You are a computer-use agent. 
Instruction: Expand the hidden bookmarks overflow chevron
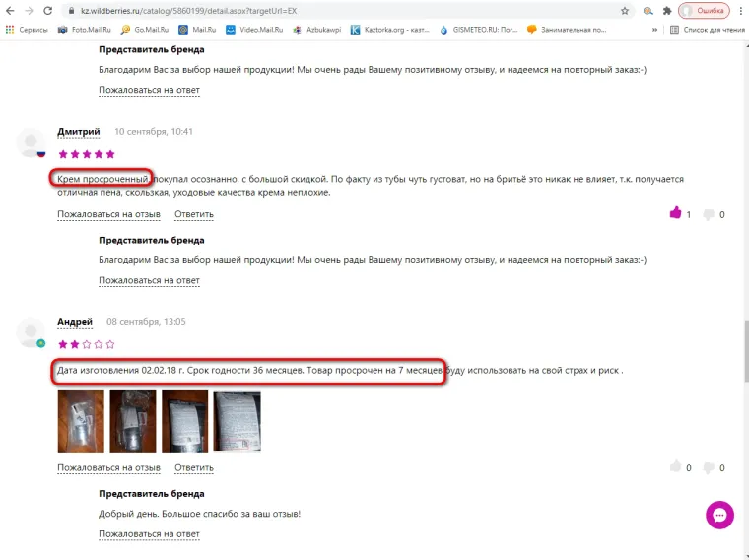coord(654,30)
